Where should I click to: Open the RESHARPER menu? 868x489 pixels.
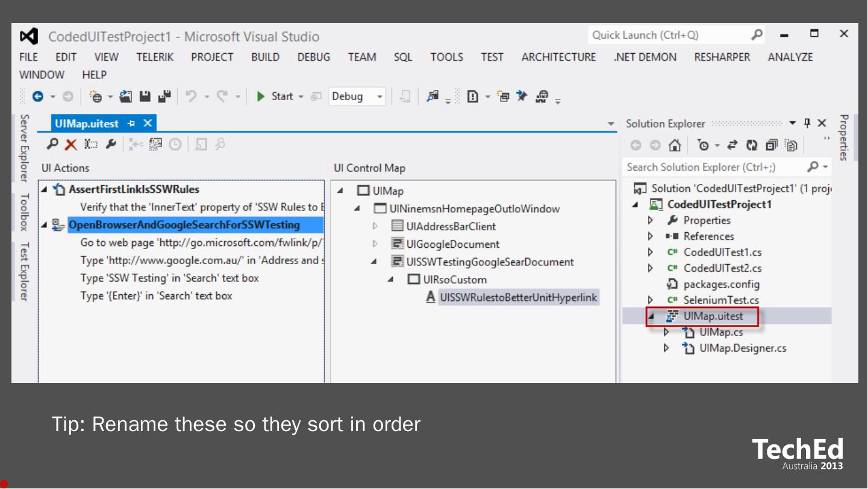[722, 57]
